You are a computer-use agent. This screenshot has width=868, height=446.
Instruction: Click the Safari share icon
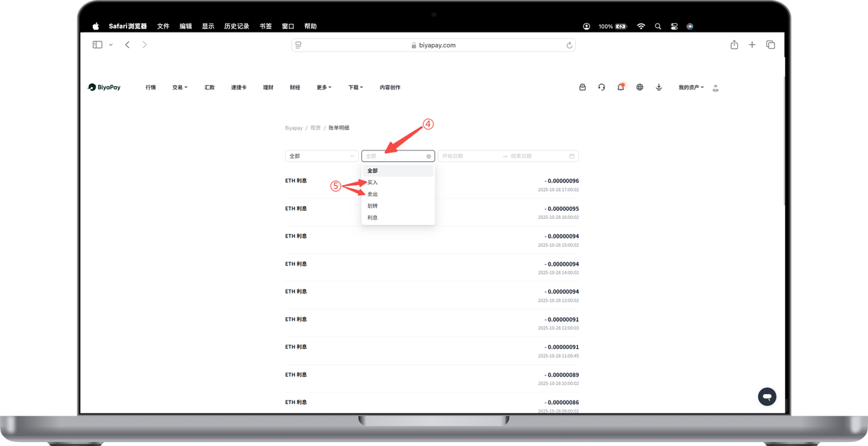tap(734, 45)
